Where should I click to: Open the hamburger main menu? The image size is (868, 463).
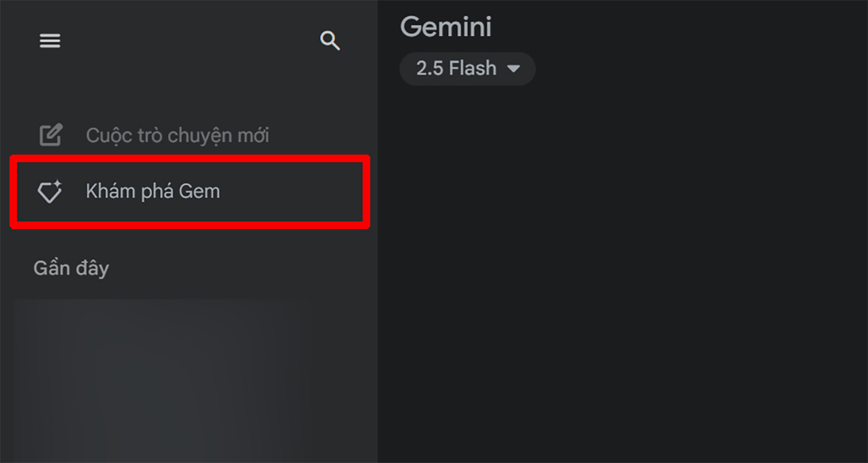[x=50, y=41]
